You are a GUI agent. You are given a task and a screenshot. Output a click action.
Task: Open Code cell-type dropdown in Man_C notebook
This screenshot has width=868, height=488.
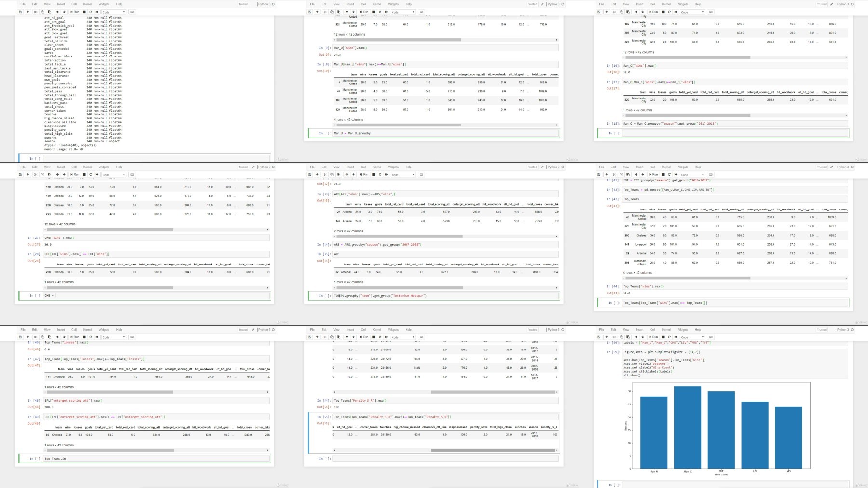click(x=692, y=12)
